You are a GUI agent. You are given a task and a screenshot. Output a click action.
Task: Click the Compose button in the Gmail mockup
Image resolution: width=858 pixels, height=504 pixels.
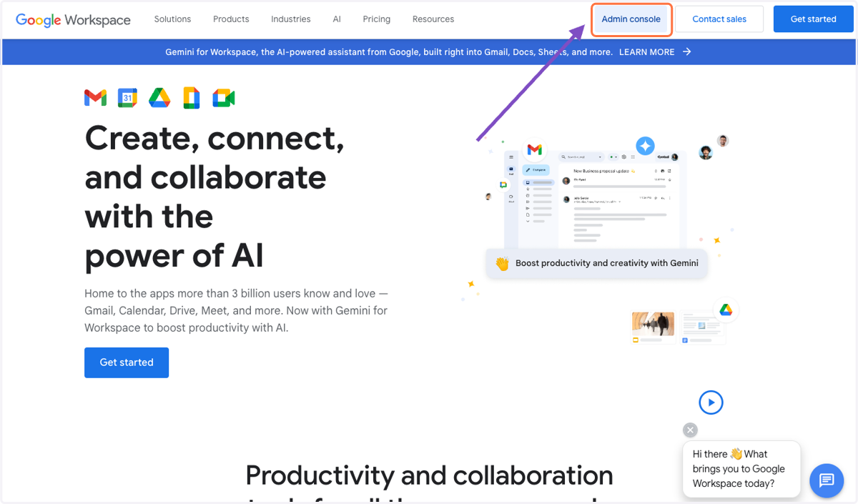tap(536, 170)
